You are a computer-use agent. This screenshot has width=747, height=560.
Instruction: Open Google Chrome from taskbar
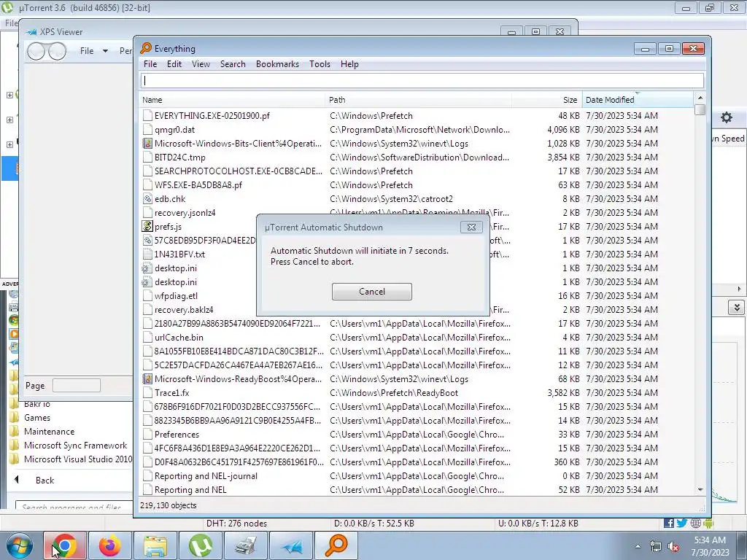tap(65, 545)
